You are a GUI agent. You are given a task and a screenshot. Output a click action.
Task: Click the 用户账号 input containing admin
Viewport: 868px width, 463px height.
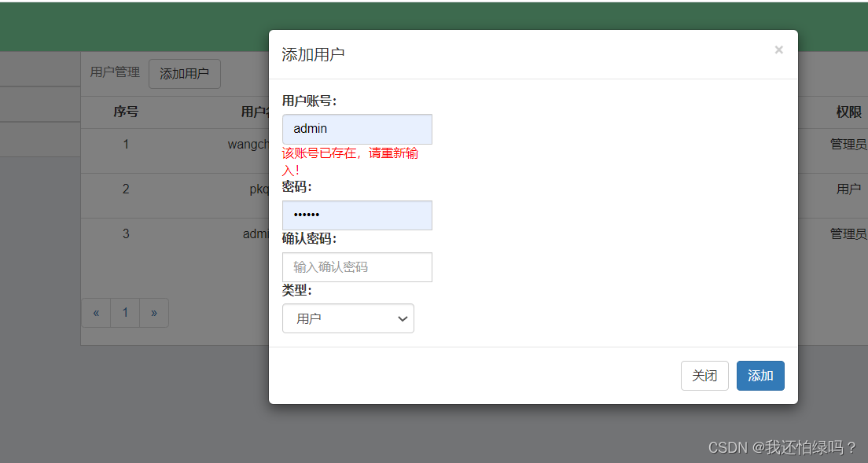[357, 129]
